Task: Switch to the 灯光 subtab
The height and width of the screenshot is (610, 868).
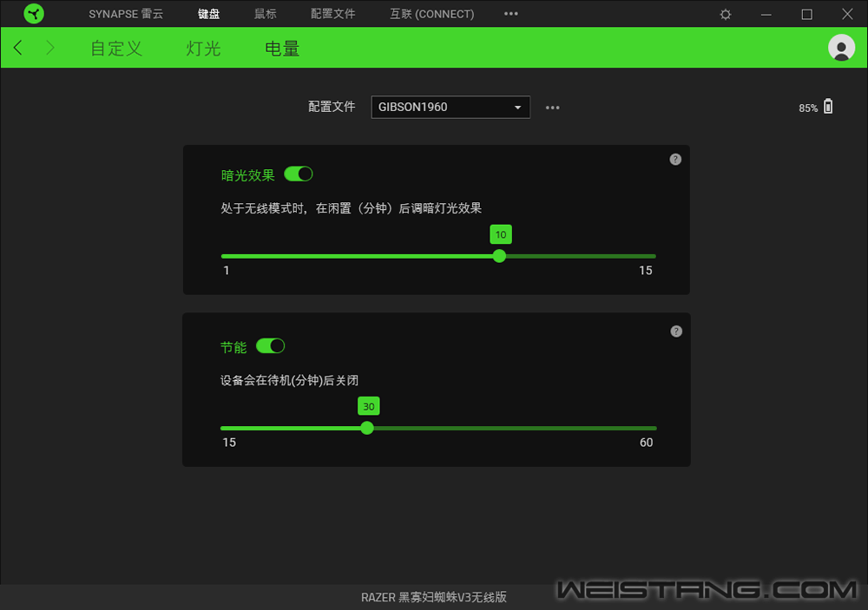Action: tap(203, 49)
